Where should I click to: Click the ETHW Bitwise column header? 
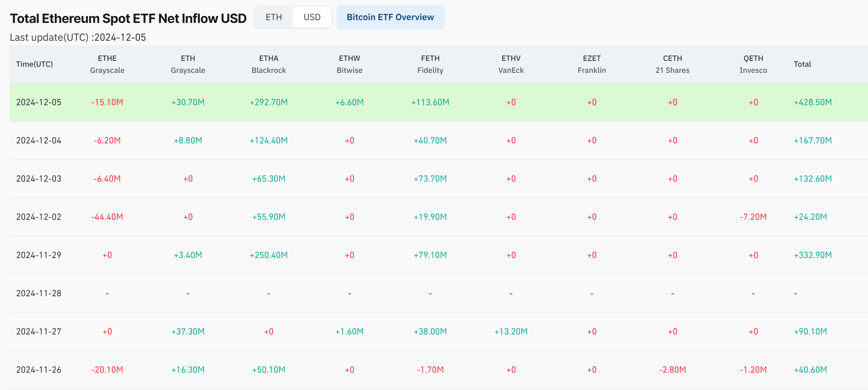(350, 64)
